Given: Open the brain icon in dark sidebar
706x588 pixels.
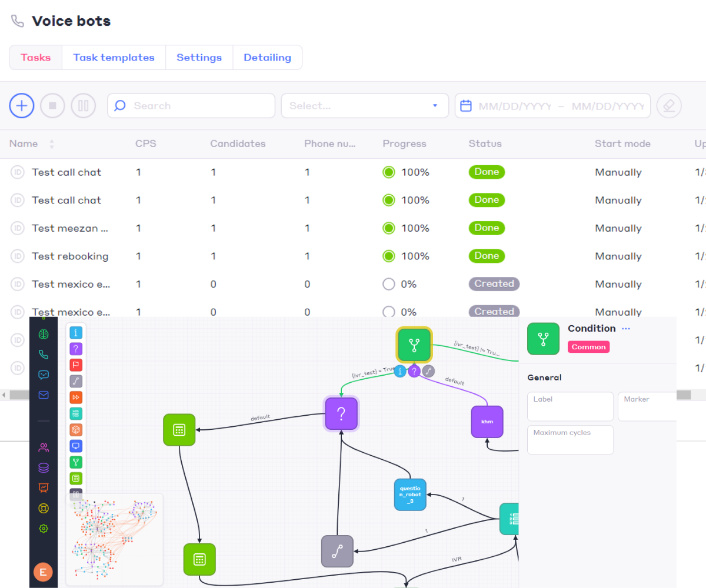Looking at the screenshot, I should point(44,334).
